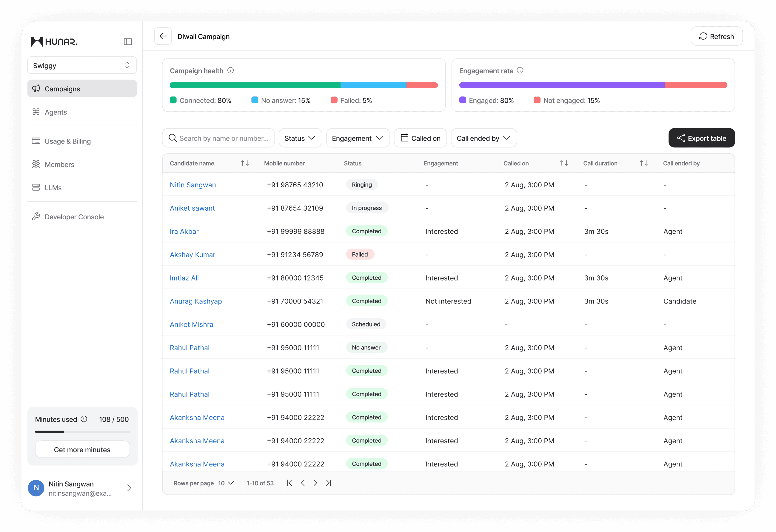
Task: Open the Ira Akbar candidate link
Action: point(184,231)
